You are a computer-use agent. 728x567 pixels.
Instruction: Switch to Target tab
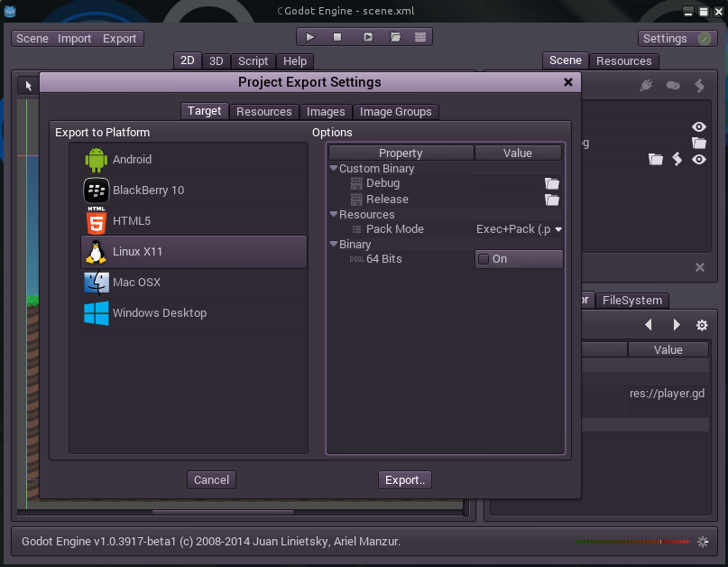pyautogui.click(x=204, y=111)
